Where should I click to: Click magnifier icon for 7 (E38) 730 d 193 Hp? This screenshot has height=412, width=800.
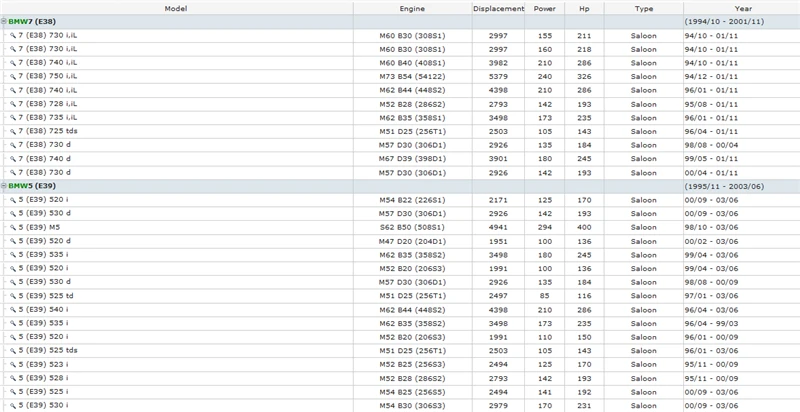pyautogui.click(x=13, y=172)
